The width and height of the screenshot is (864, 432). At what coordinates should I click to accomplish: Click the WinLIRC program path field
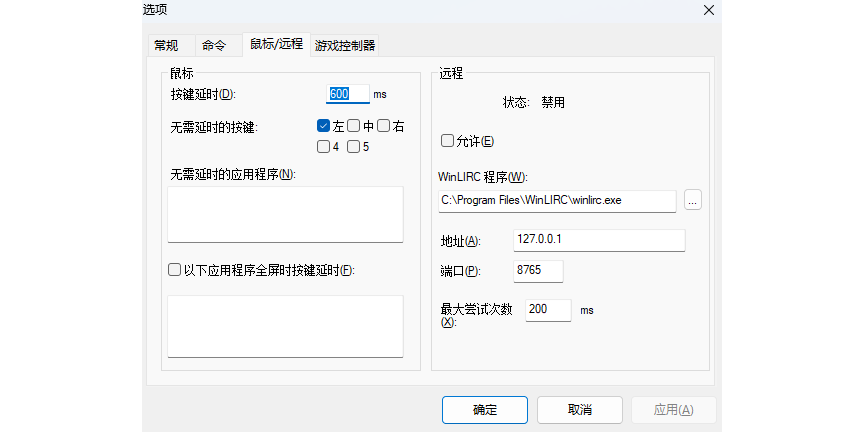557,200
